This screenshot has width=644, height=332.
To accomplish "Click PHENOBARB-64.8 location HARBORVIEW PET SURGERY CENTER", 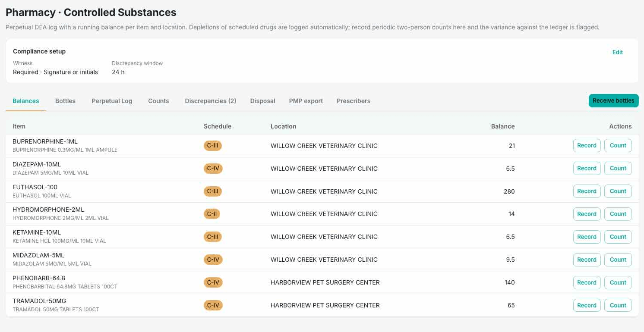I will point(325,282).
